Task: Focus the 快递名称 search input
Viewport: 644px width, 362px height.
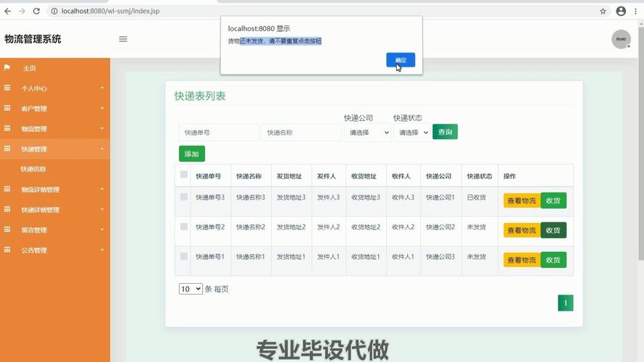Action: click(301, 132)
